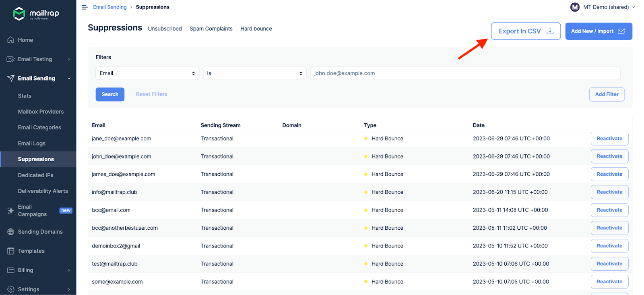
Task: Click the Mailtrap logo icon
Action: point(19,14)
